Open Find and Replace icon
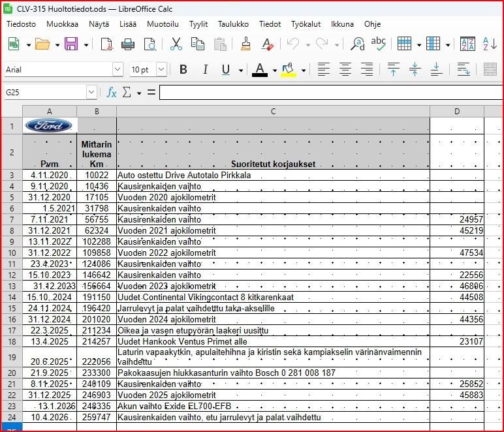 [357, 44]
